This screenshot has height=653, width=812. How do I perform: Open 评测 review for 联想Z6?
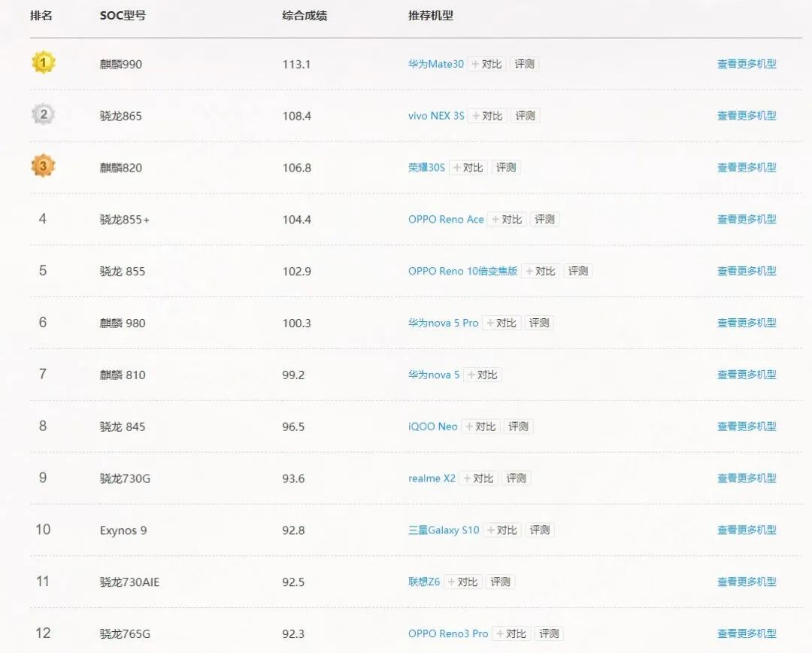click(500, 582)
